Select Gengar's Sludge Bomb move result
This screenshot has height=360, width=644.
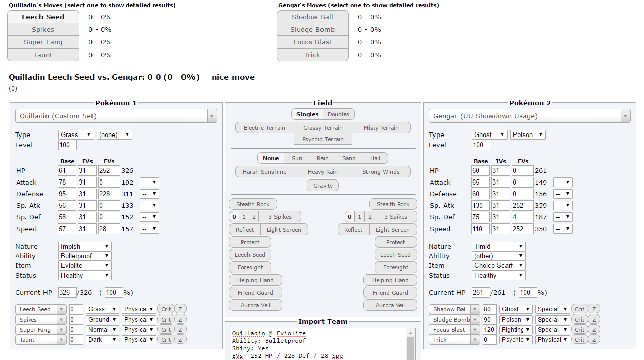312,29
